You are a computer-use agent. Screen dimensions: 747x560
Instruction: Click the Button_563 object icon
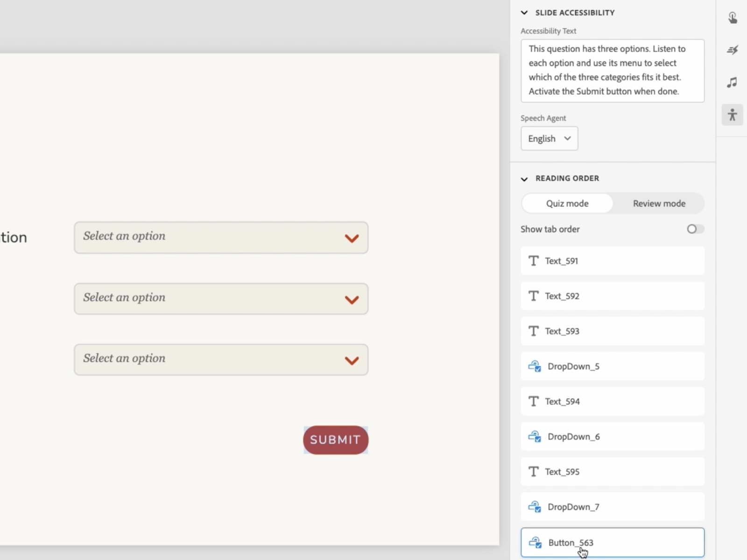coord(535,543)
